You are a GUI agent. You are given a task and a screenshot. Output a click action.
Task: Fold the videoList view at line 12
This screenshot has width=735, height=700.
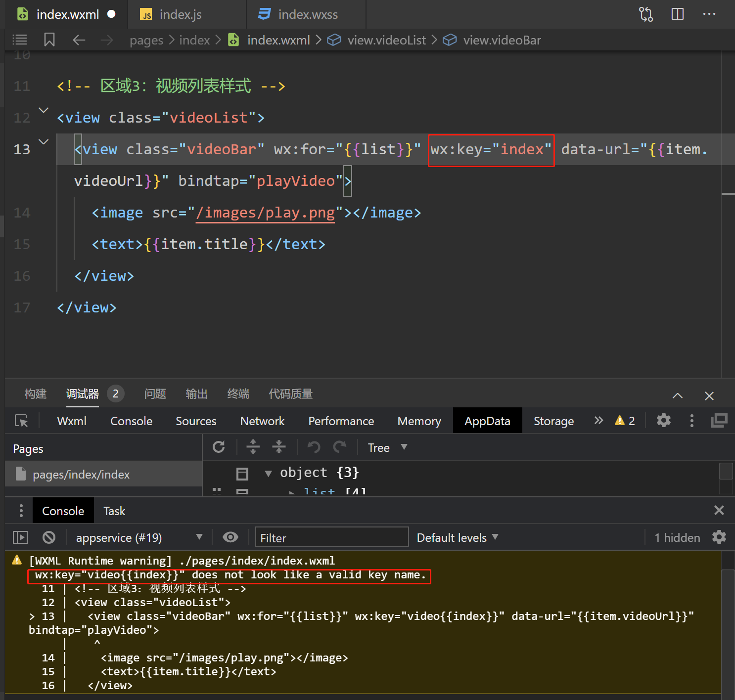44,110
